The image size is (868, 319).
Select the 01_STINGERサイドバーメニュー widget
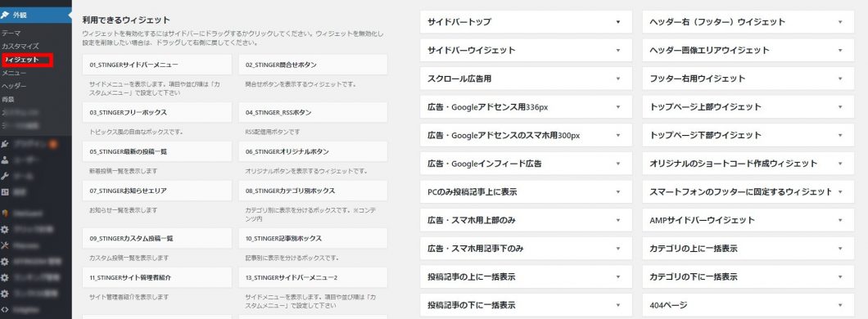tap(156, 65)
